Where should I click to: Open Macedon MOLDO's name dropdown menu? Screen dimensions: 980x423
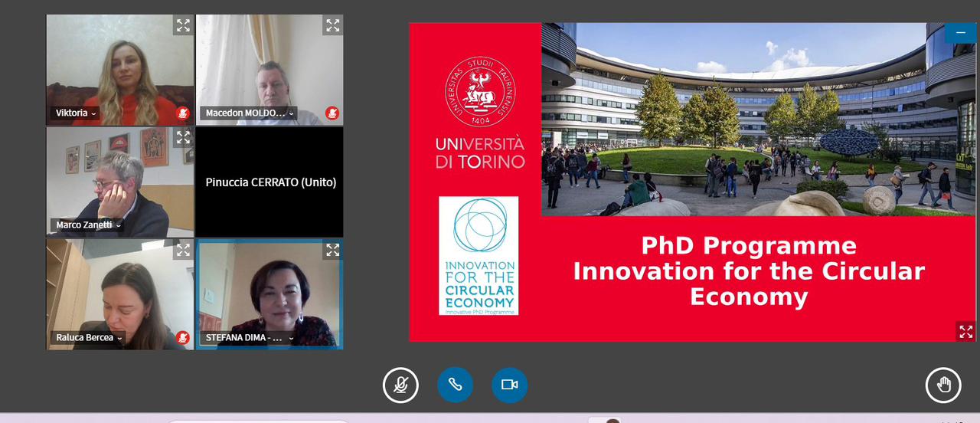coord(250,113)
